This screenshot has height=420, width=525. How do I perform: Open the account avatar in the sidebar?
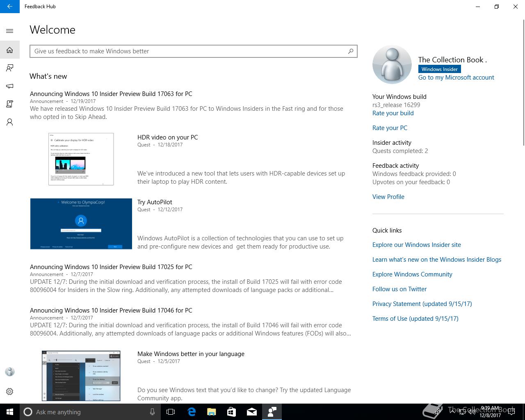click(10, 372)
